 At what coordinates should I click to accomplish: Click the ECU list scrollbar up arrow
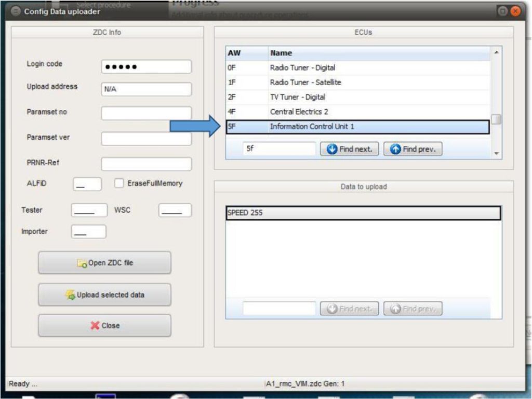(497, 52)
